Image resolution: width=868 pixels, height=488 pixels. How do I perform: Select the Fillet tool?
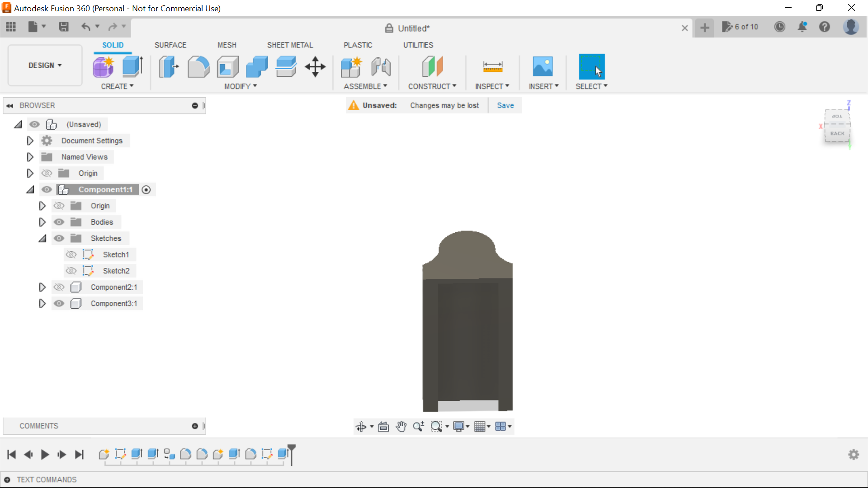(x=198, y=66)
